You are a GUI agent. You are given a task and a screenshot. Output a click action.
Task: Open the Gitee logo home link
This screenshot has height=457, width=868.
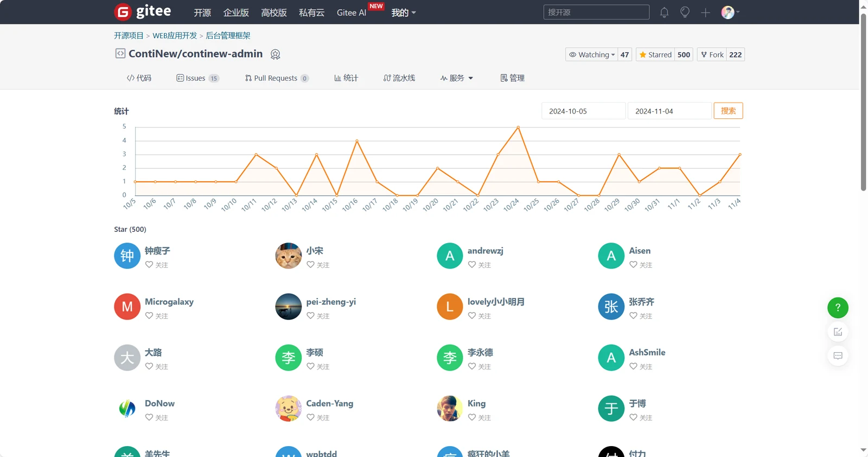[143, 11]
